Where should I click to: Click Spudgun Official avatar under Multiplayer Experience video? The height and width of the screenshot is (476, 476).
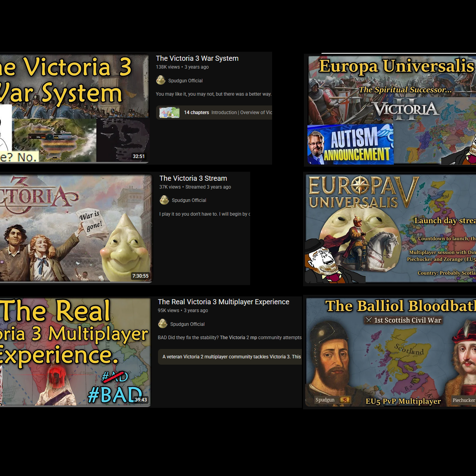pyautogui.click(x=163, y=324)
